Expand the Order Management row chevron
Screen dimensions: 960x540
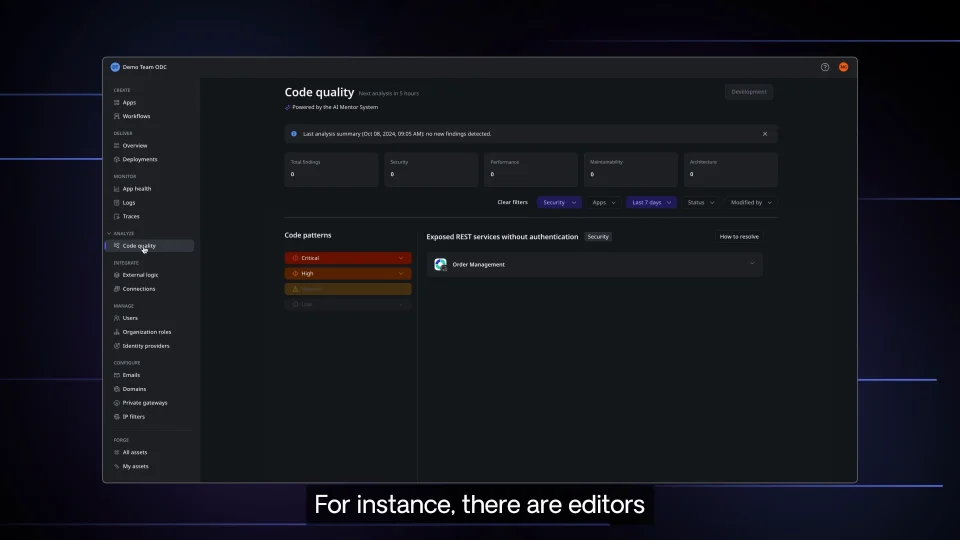point(752,264)
